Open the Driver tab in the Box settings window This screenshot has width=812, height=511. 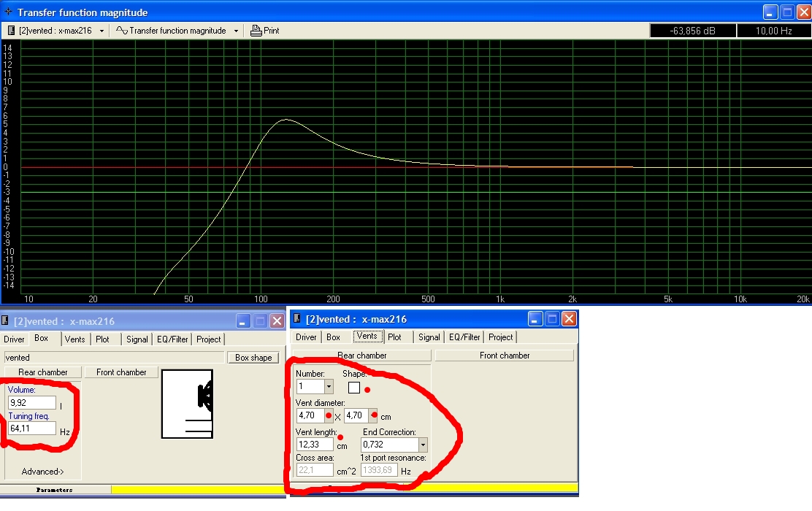point(14,339)
